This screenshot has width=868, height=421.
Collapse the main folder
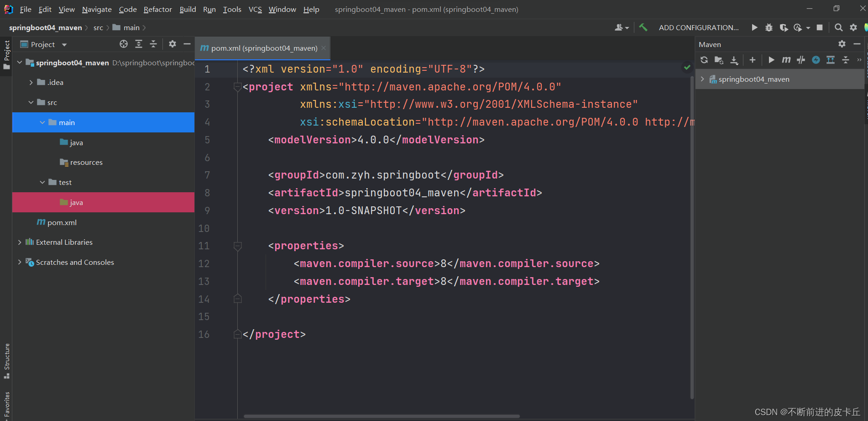(x=42, y=122)
